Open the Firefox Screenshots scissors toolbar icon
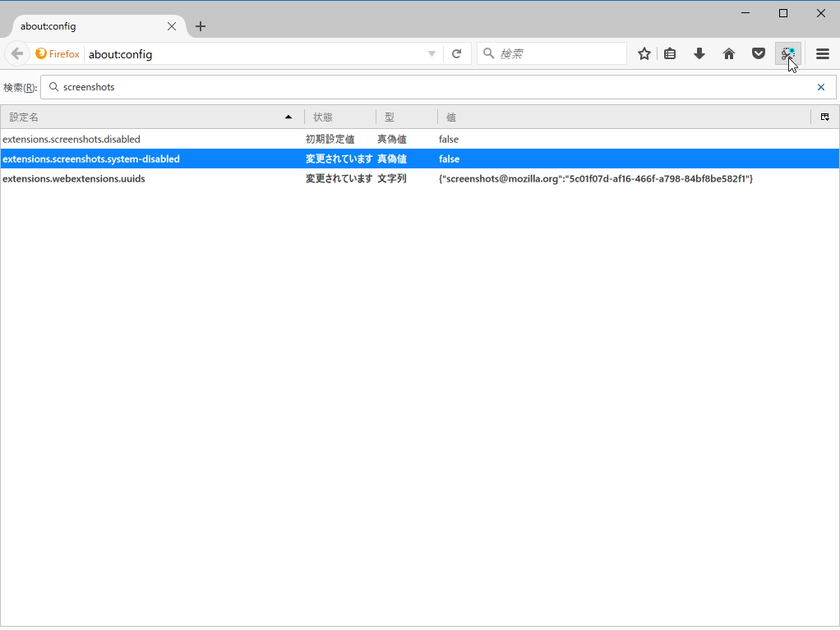The image size is (840, 630). pyautogui.click(x=787, y=53)
